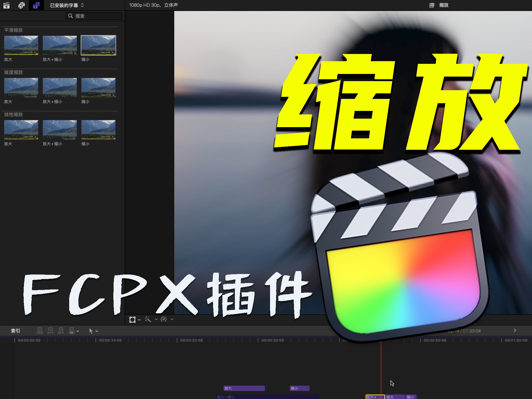Click the insert clip icon
Screen dimensions: 532x399
click(50, 331)
